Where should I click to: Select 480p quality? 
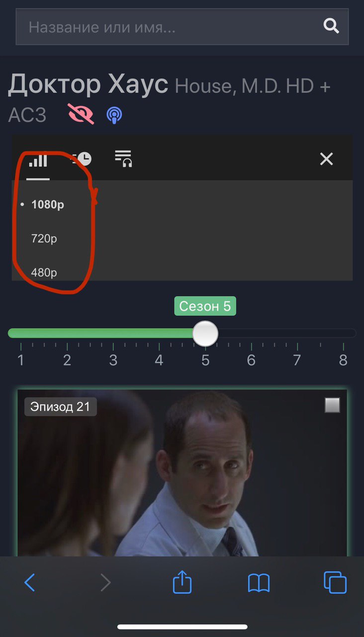(x=44, y=273)
